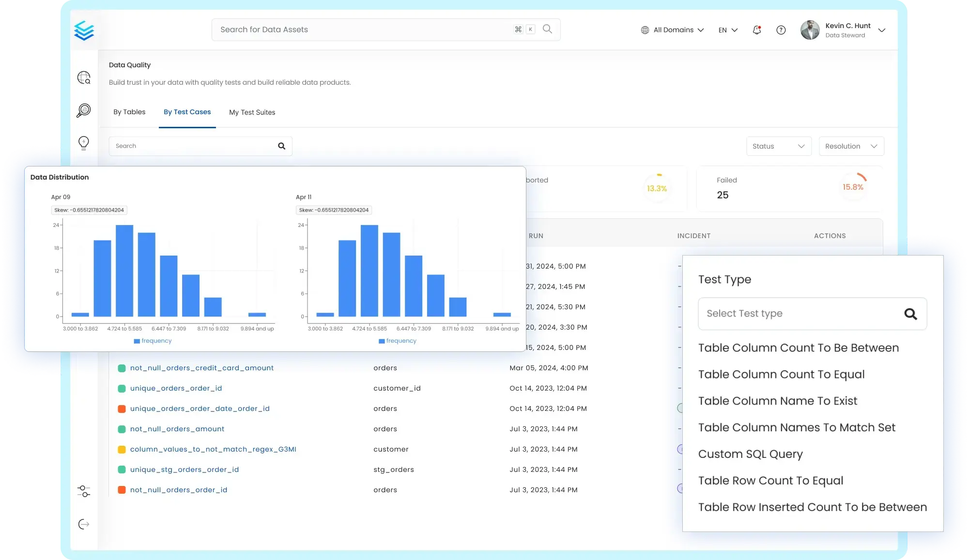Open the Status filter dropdown
Viewport: 968px width, 560px height.
779,146
